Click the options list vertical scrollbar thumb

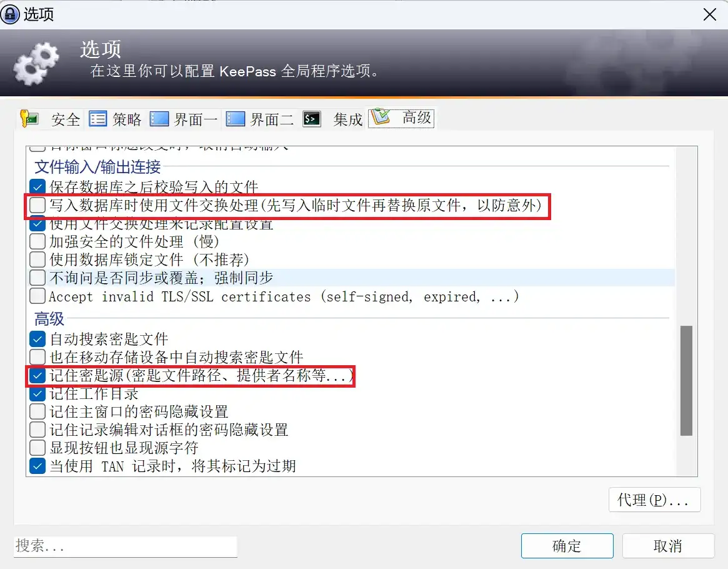click(x=686, y=381)
